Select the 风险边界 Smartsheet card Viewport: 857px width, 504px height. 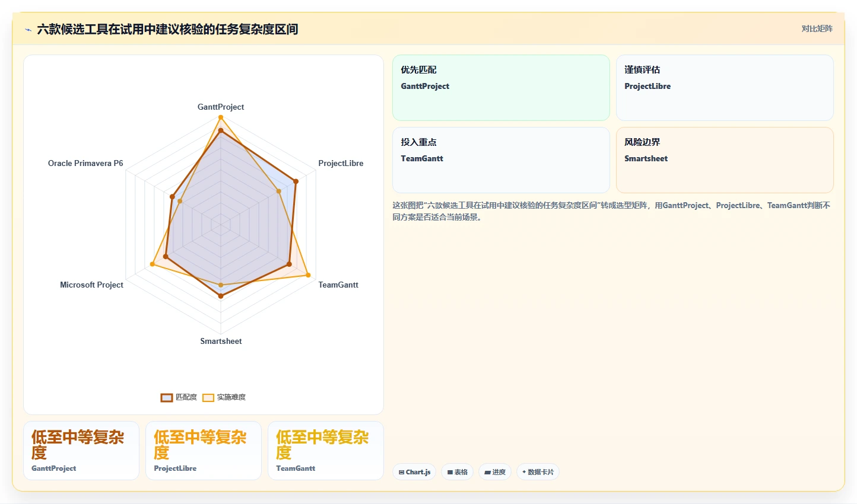pyautogui.click(x=725, y=160)
